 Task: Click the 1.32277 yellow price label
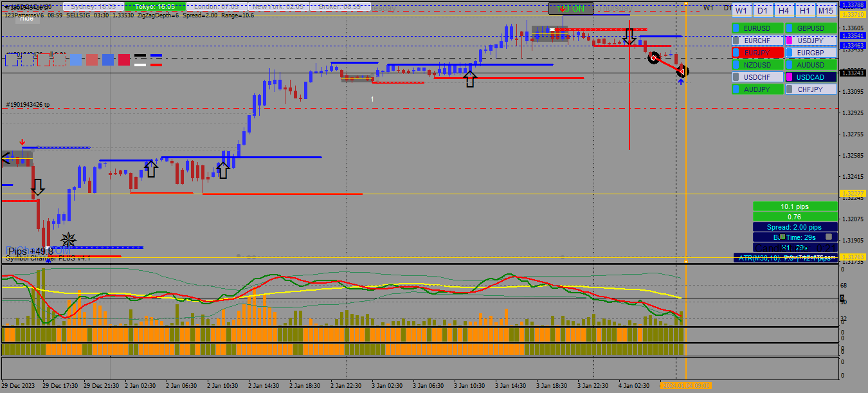pos(853,193)
